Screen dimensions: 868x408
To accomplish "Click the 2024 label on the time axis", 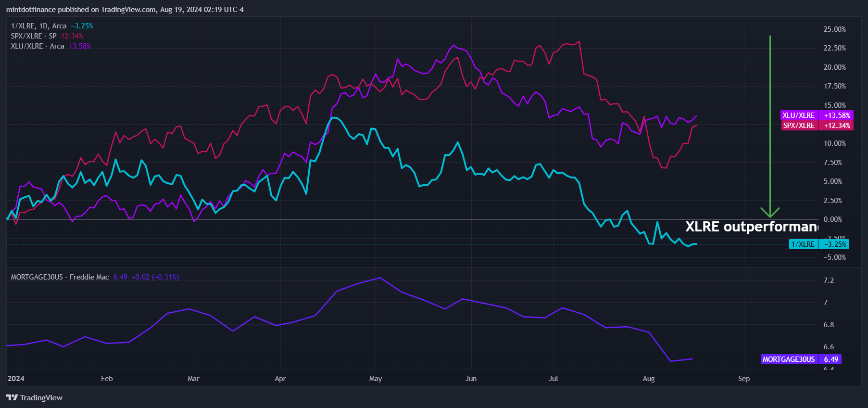I will click(x=16, y=379).
